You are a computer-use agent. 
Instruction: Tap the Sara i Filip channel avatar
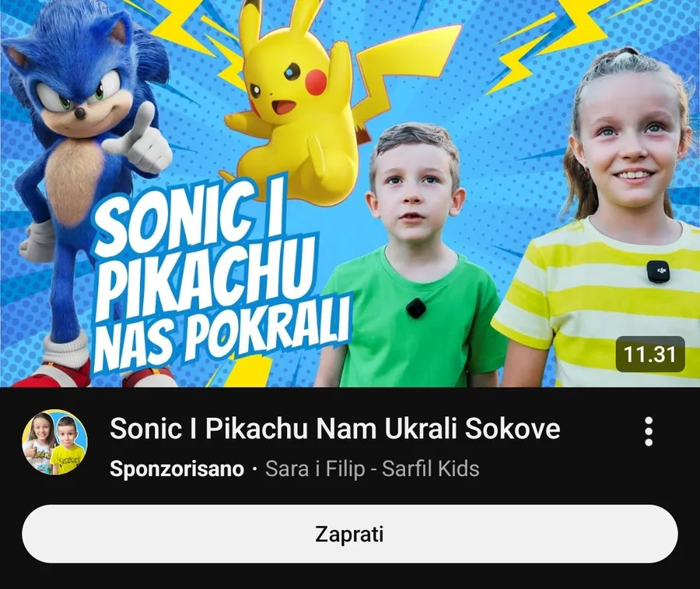55,442
